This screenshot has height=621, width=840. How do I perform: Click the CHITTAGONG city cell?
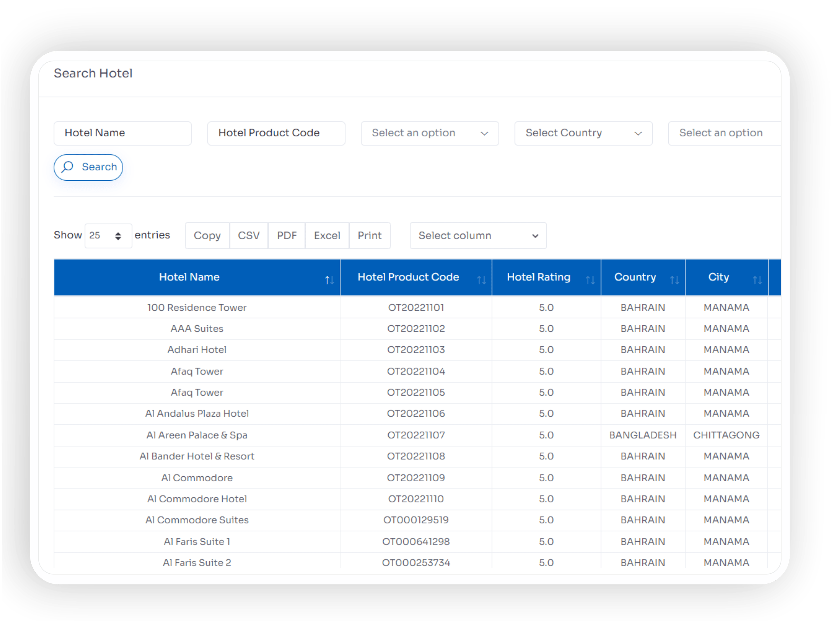(x=727, y=436)
